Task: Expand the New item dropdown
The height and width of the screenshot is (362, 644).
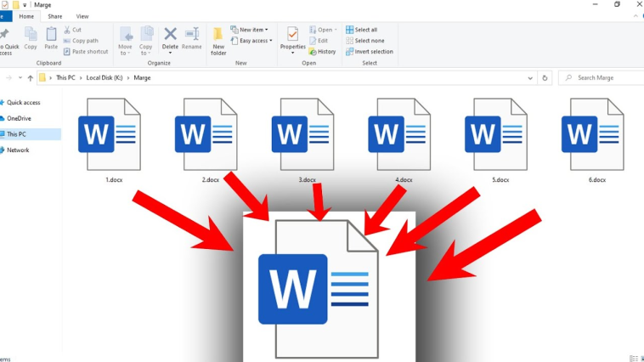Action: (251, 30)
